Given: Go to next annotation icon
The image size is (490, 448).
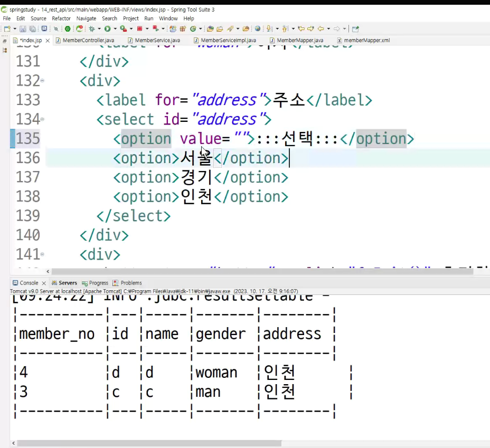Looking at the screenshot, I should click(269, 28).
